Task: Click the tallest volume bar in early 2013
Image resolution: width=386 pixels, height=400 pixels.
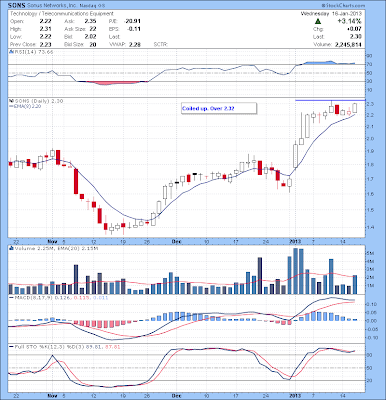Action: [x=295, y=271]
